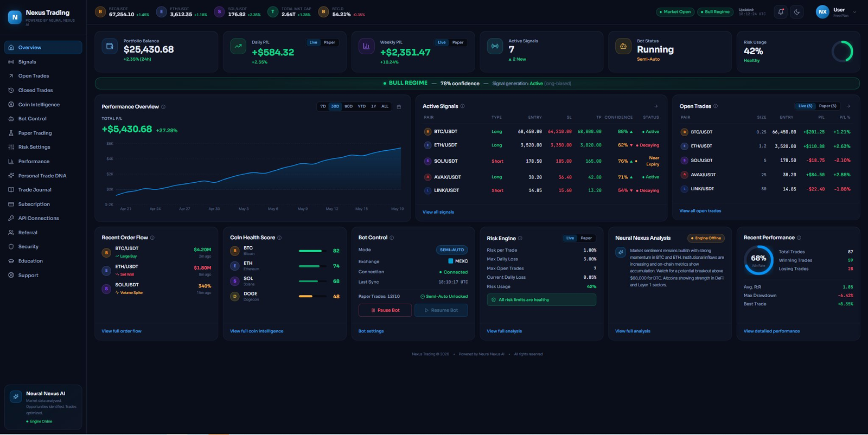This screenshot has height=435, width=868.
Task: Open API Connections sidebar item
Action: pos(43,218)
